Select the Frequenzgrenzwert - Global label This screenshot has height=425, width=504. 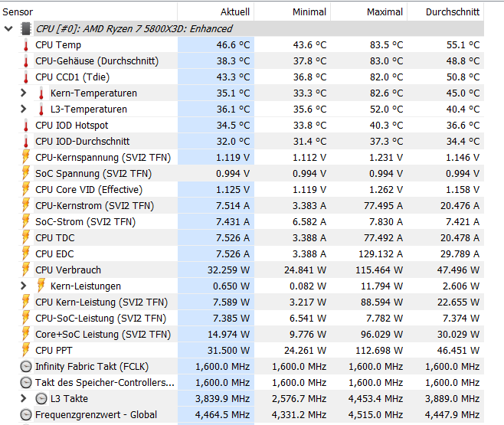[96, 414]
